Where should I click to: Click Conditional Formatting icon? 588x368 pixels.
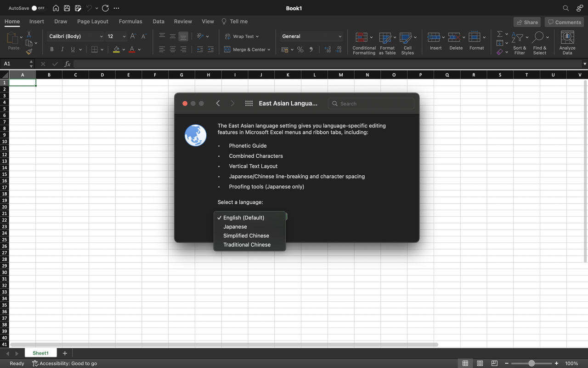(x=362, y=38)
